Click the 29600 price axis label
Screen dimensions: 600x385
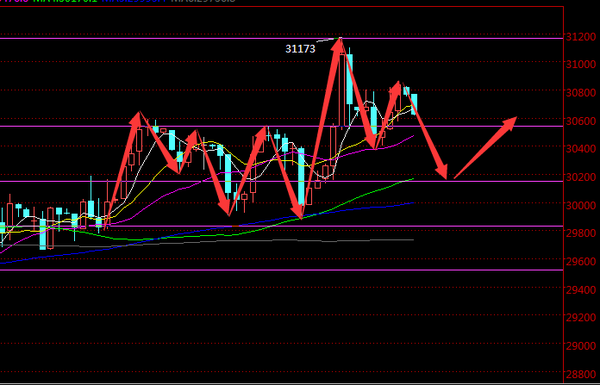pos(580,262)
